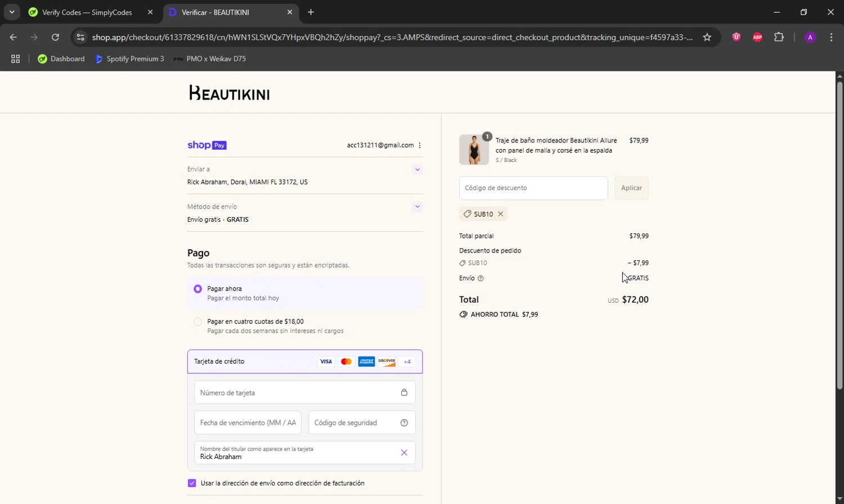Viewport: 844px width, 504px height.
Task: Select the Verificar - BEAUTIKINI tab
Action: [x=231, y=12]
